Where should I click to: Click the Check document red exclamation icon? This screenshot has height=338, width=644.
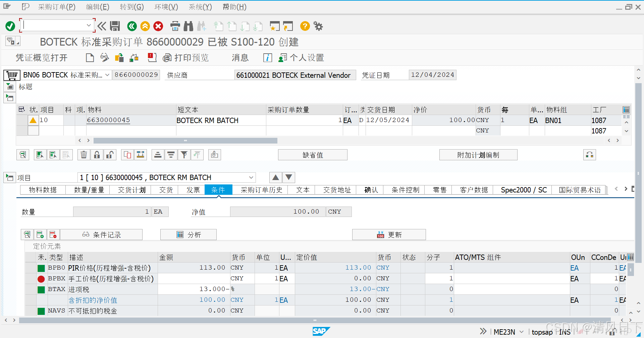152,58
